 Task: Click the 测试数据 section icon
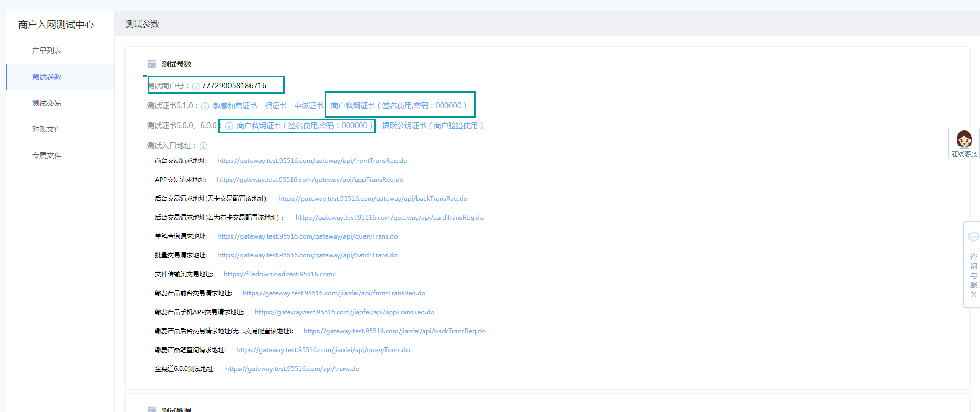click(x=152, y=409)
